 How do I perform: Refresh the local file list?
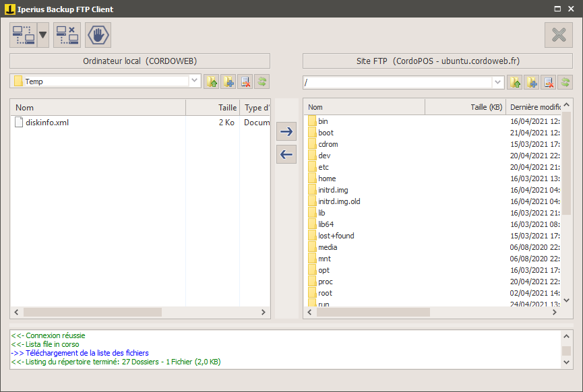pyautogui.click(x=262, y=81)
